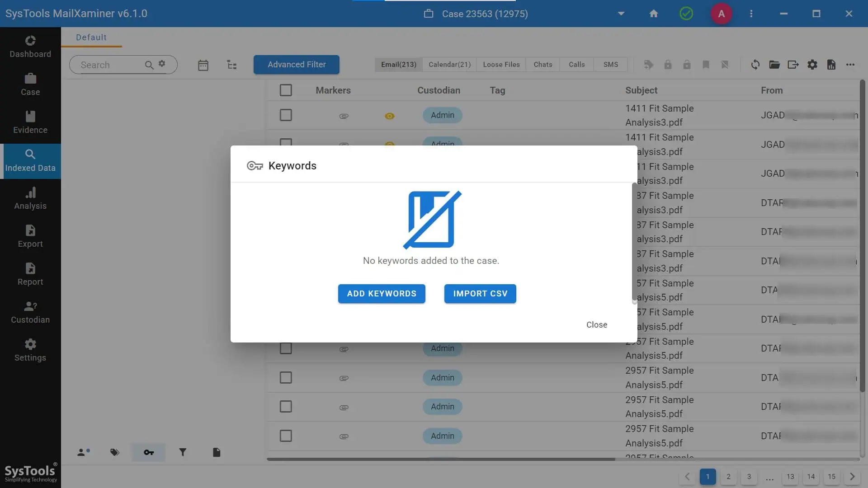
Task: Click the horizontal scrollbar of the list
Action: click(441, 459)
